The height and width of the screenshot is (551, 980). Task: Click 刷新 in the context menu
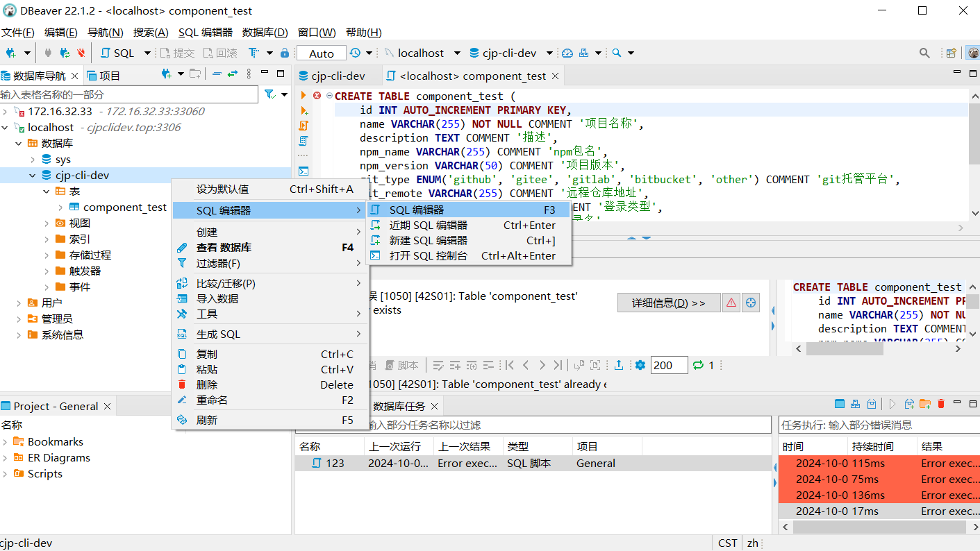269,421
